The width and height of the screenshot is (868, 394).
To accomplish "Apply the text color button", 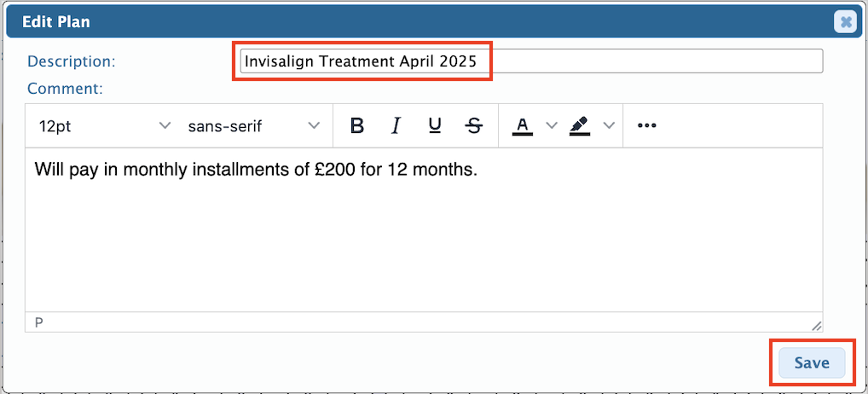I will pyautogui.click(x=522, y=125).
